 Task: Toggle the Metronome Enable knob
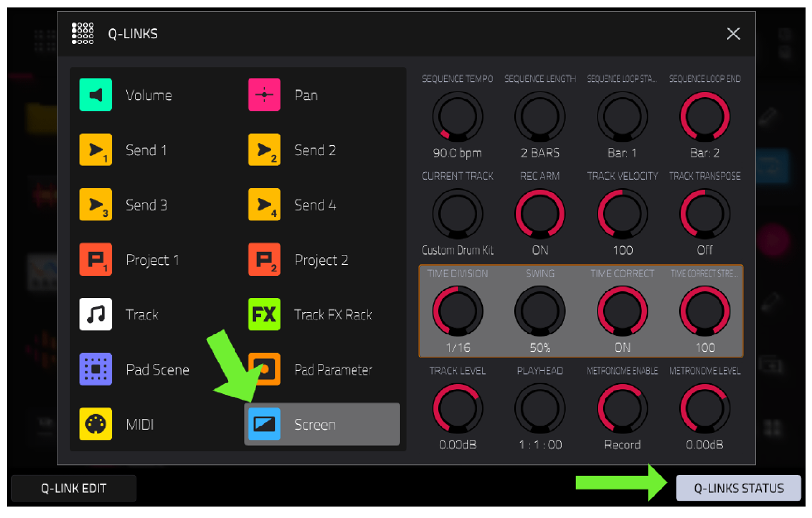coord(622,409)
